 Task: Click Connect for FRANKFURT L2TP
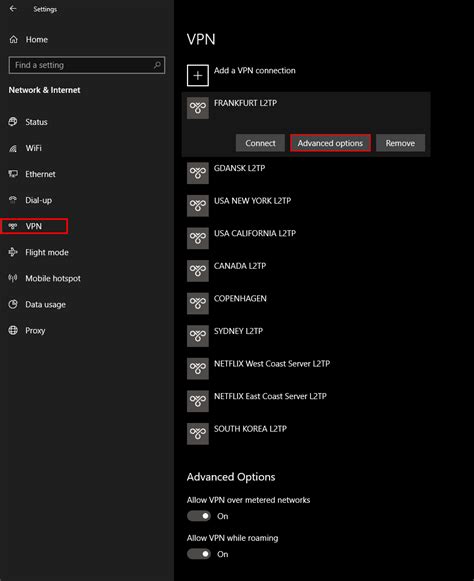click(x=260, y=143)
